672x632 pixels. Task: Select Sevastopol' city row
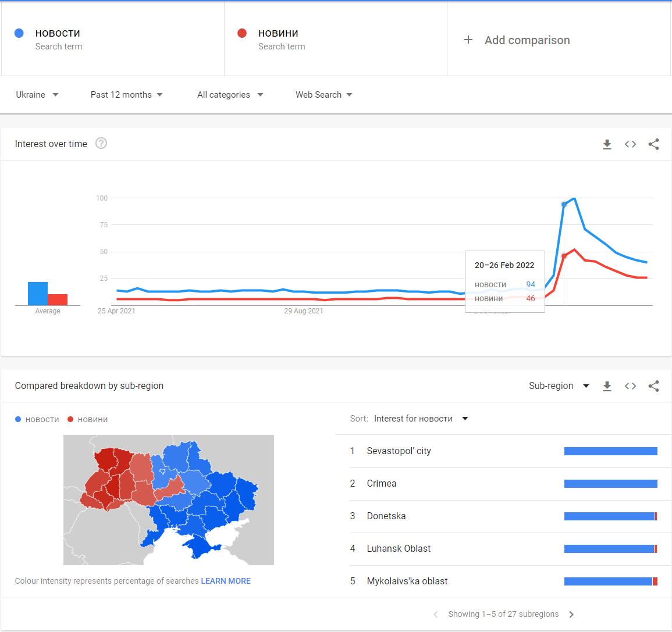(x=504, y=451)
